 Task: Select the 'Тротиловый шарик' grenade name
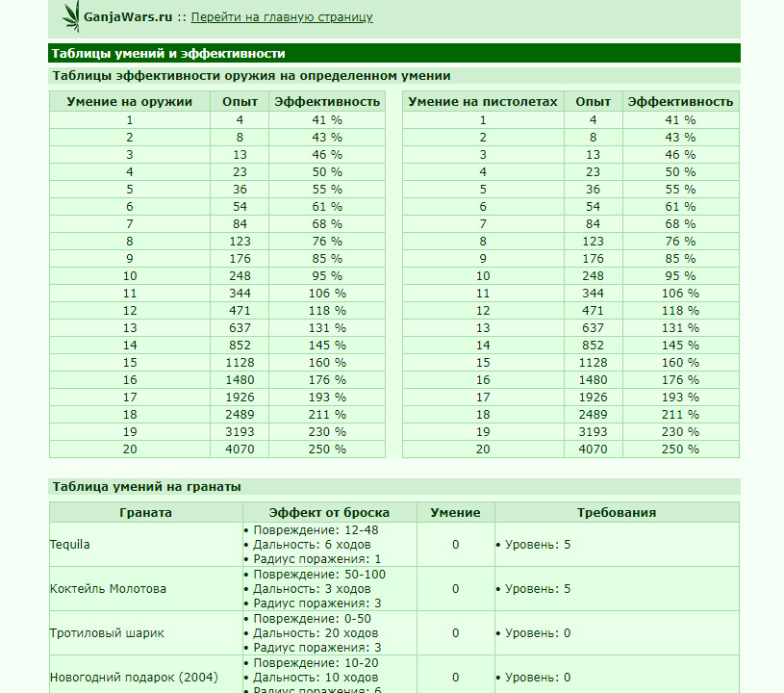(107, 633)
